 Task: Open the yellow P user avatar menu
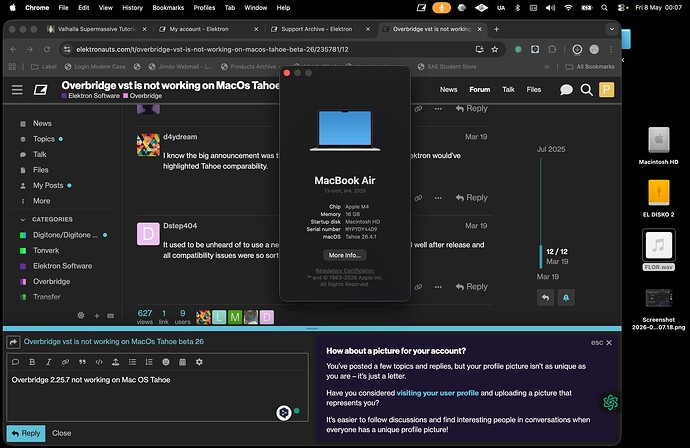click(606, 90)
